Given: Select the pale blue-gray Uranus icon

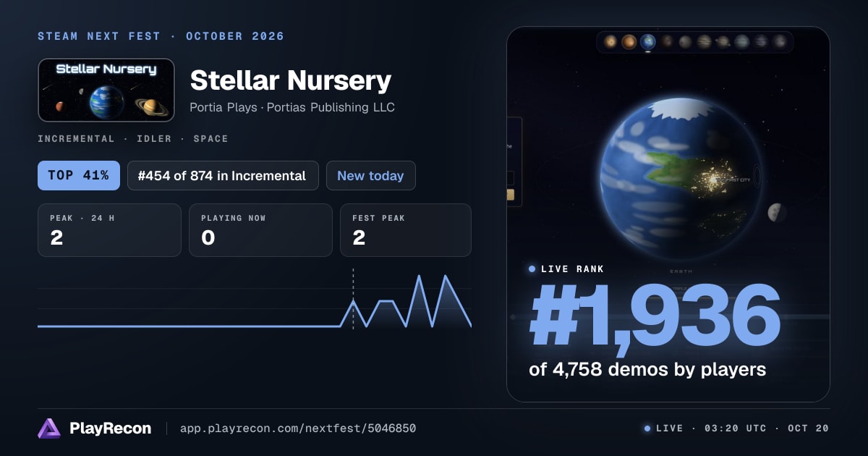Looking at the screenshot, I should [x=742, y=42].
